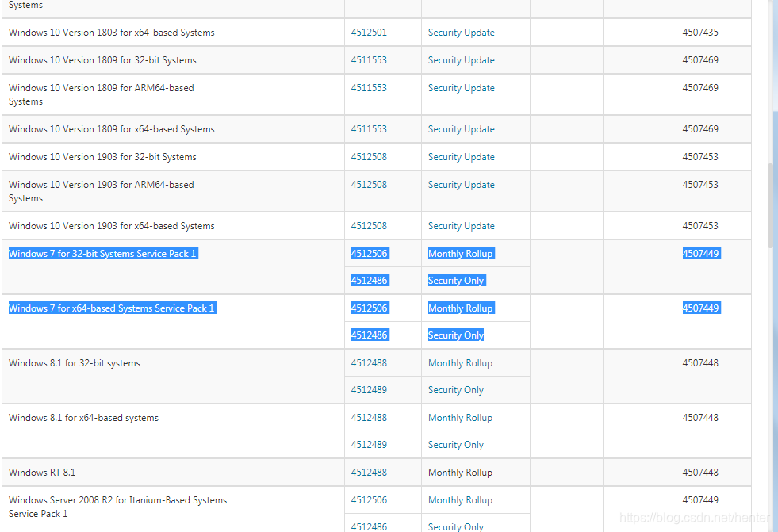Open 4512489 link for Windows 8.1 x64
Screen dimensions: 778x532
(369, 444)
